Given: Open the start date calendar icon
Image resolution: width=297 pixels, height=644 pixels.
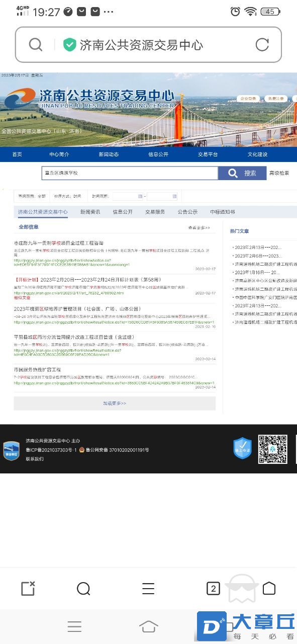Looking at the screenshot, I should [140, 196].
